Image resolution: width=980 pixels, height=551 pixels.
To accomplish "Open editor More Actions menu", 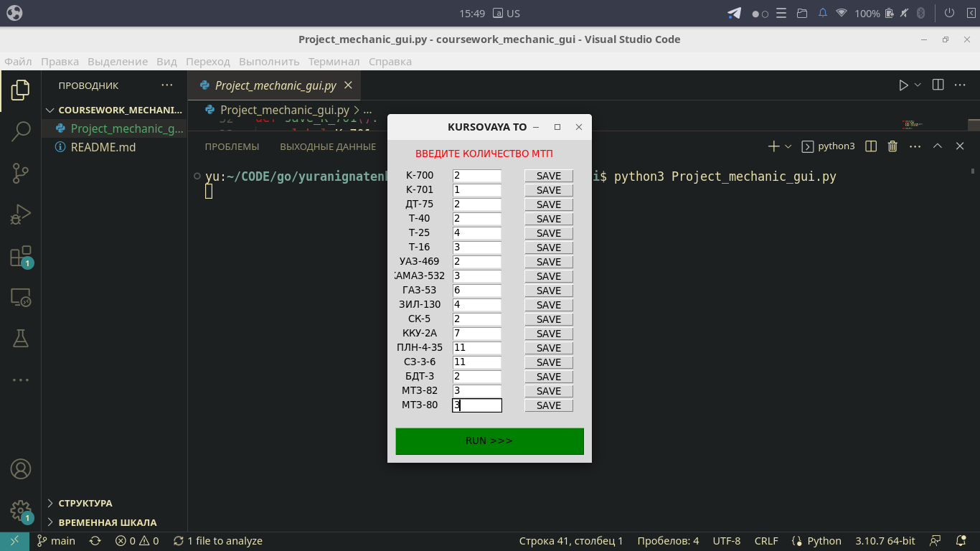I will coord(960,85).
